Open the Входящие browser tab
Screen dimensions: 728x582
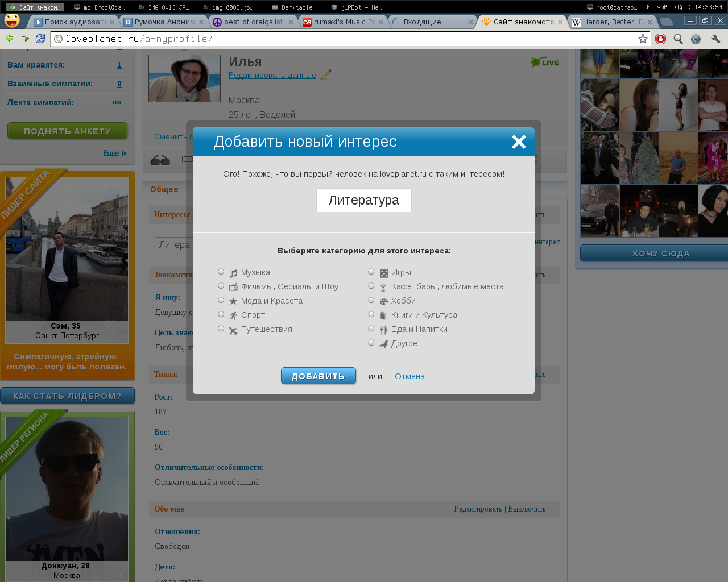433,22
